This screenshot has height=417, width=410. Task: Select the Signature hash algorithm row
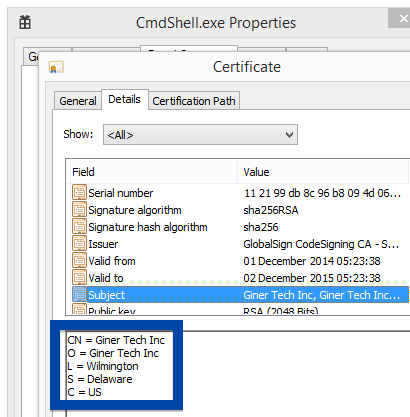click(x=238, y=227)
